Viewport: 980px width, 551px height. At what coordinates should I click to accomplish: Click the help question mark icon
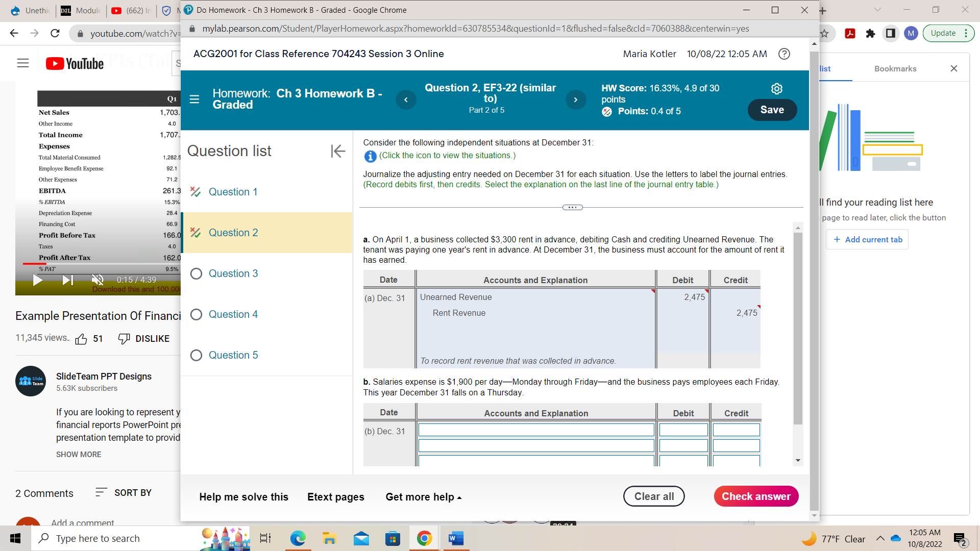[x=784, y=54]
